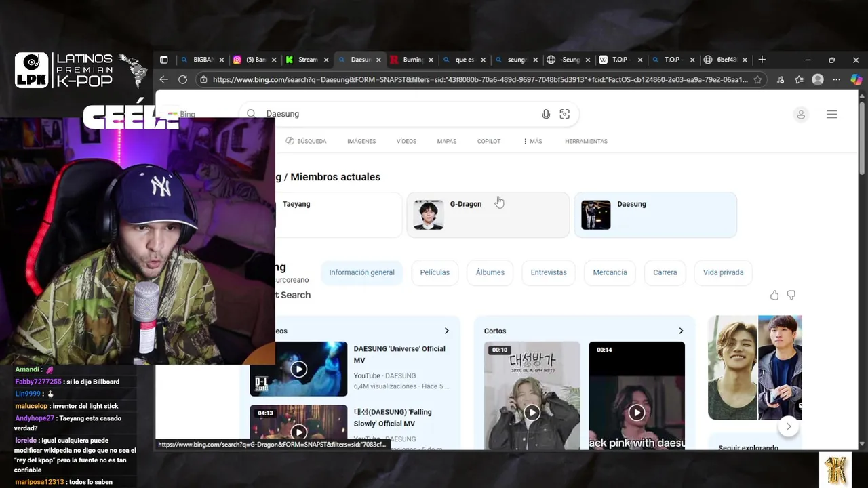
Task: Open the MÁS dropdown menu
Action: (532, 141)
